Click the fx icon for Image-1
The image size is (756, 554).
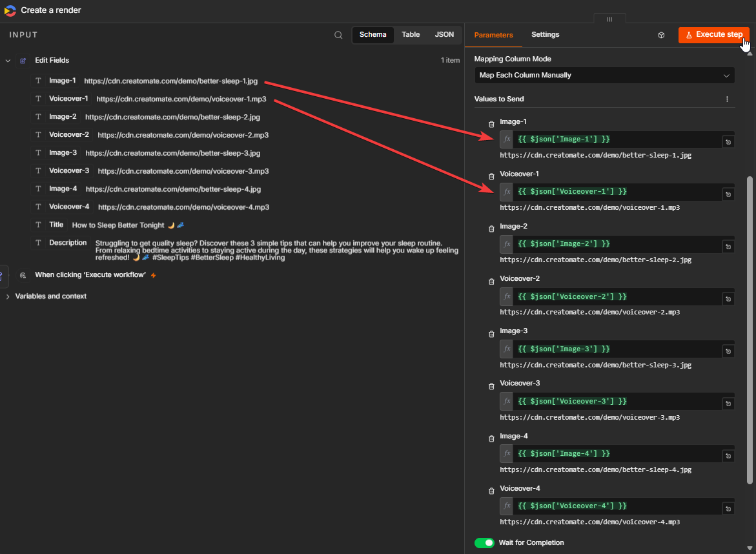pos(506,139)
